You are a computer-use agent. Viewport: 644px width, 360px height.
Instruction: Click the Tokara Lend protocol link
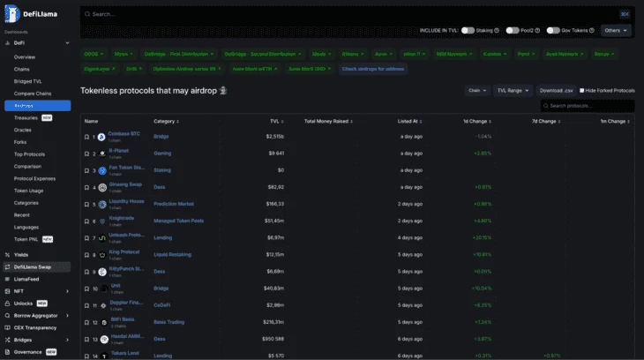point(125,353)
